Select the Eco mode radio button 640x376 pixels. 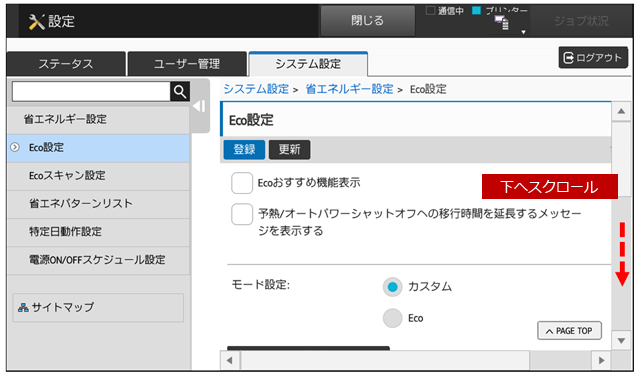click(393, 318)
